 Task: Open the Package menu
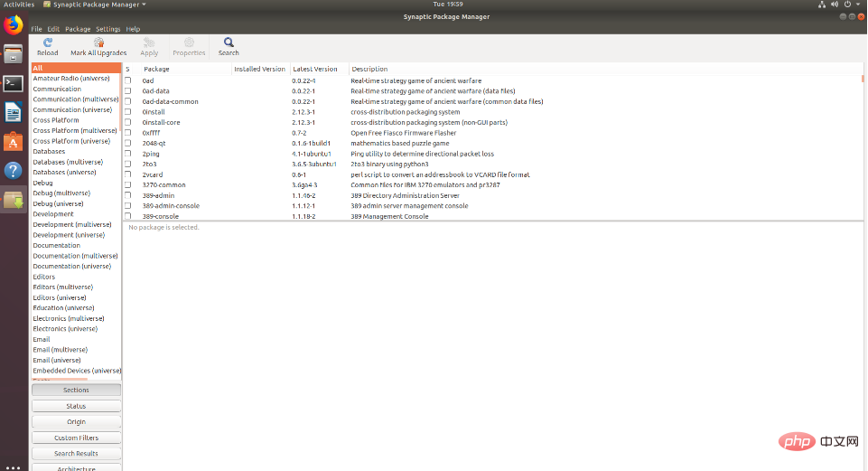78,29
